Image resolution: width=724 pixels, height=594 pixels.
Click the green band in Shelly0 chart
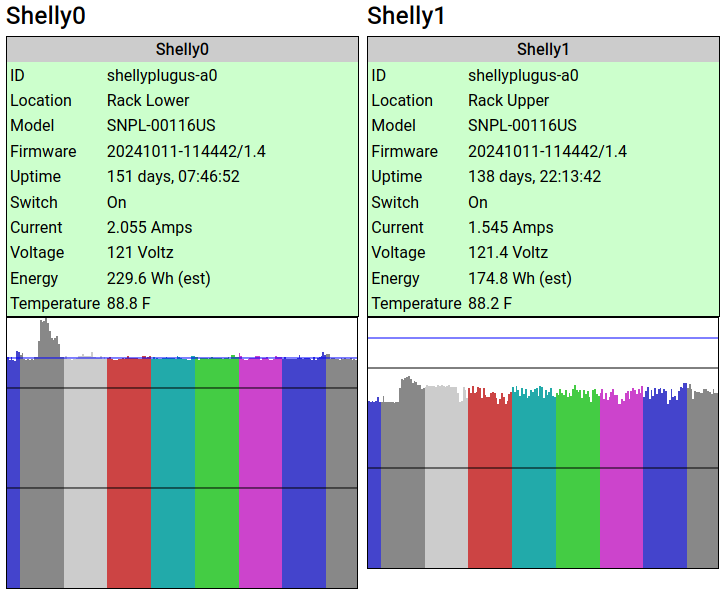[217, 470]
